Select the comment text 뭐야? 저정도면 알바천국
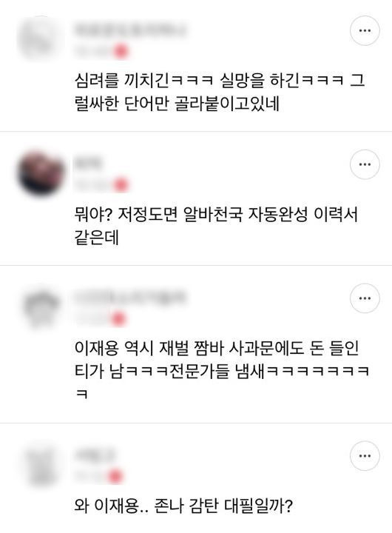 (x=216, y=226)
